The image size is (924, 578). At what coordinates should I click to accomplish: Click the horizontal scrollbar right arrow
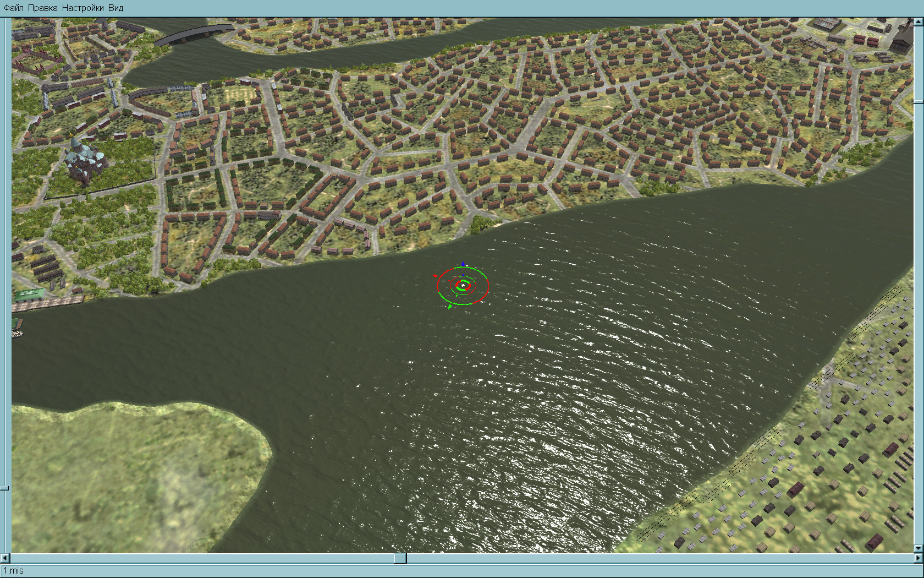(919, 559)
